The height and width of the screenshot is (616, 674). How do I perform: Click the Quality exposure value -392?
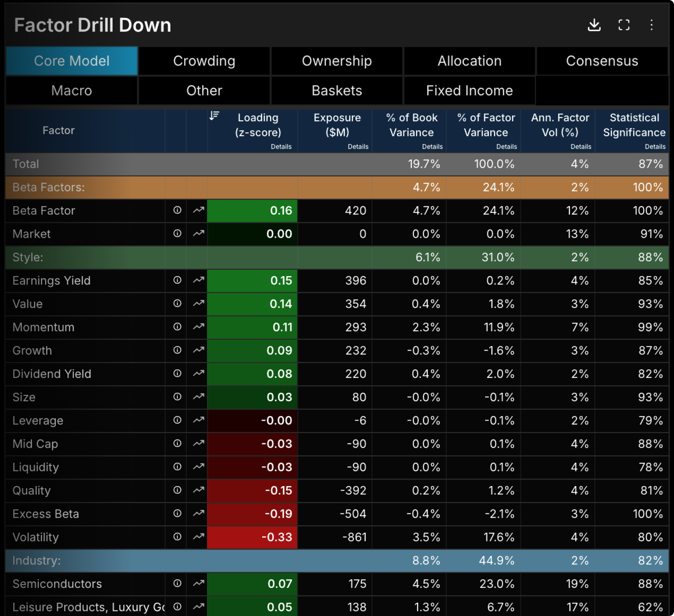point(353,490)
